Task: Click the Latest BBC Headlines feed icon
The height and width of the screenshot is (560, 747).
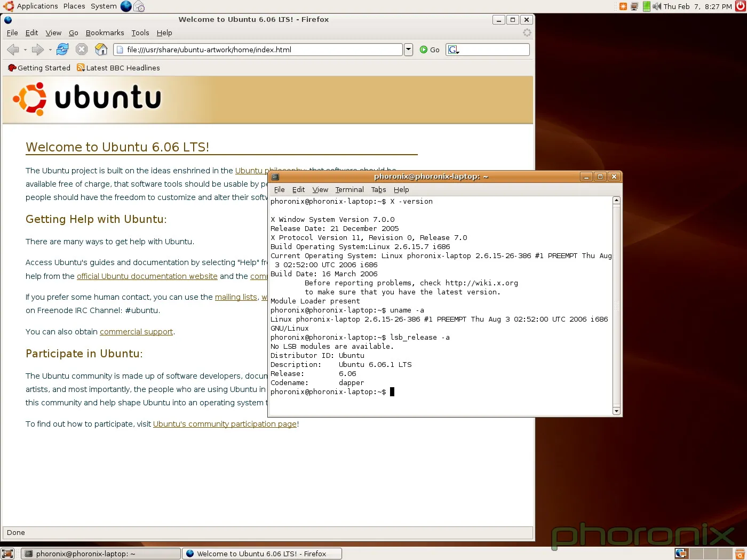Action: point(81,68)
